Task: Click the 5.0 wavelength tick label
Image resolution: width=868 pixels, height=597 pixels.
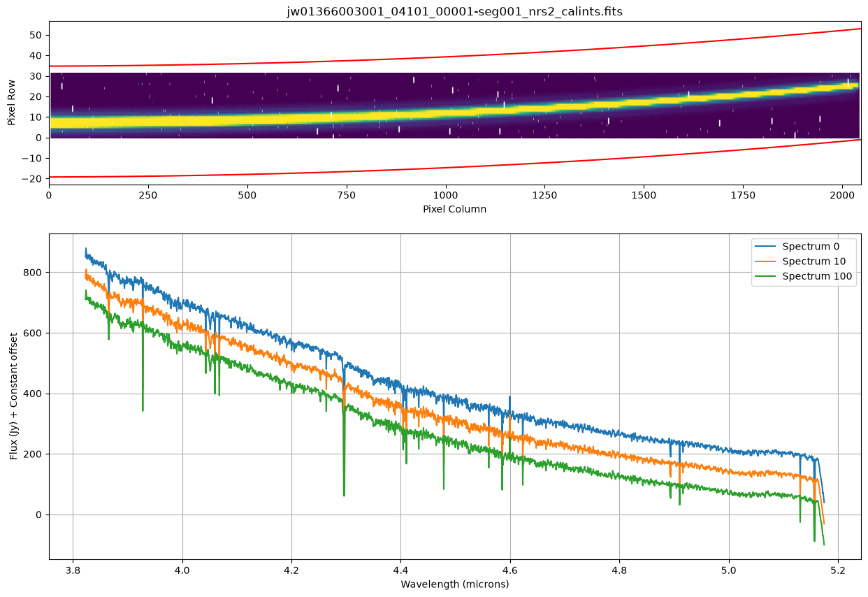Action: pos(729,570)
